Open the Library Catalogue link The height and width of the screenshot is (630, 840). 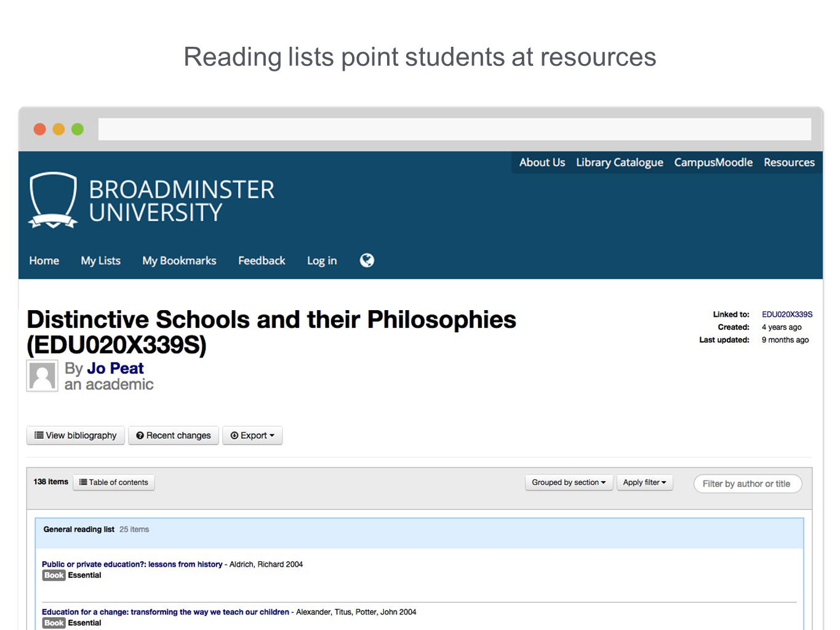pyautogui.click(x=619, y=162)
